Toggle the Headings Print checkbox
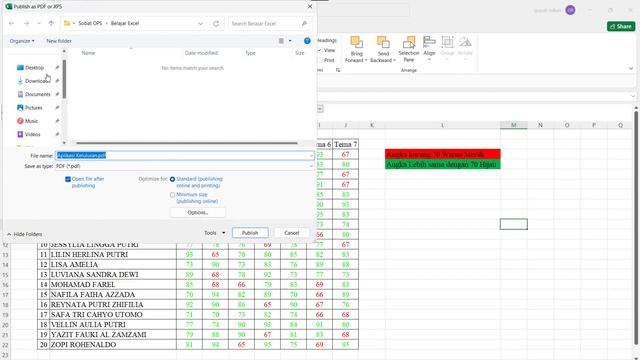 pos(320,60)
